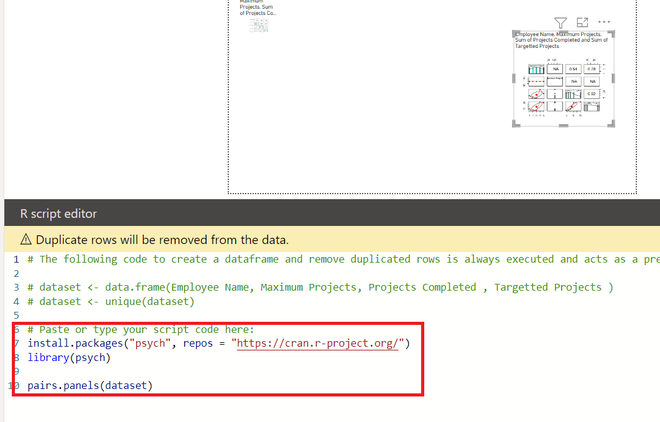Viewport: 660px width, 422px height.
Task: Click the '# dataset <- unique(dataset)' comment line
Action: 111,302
